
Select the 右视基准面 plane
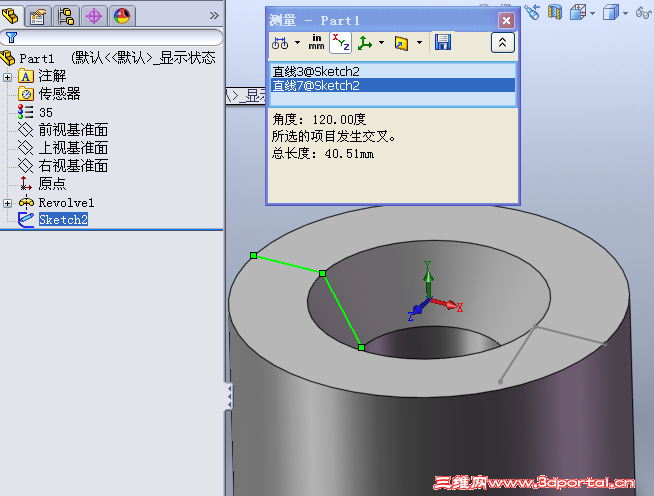tap(73, 166)
